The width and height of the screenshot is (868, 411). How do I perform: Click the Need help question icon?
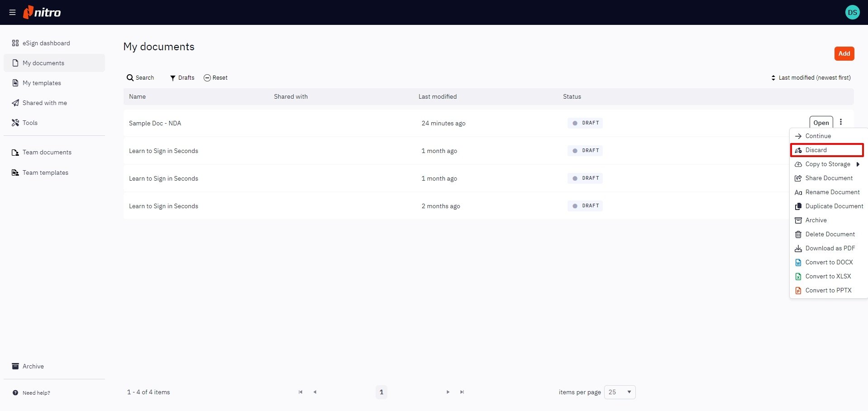pos(15,393)
